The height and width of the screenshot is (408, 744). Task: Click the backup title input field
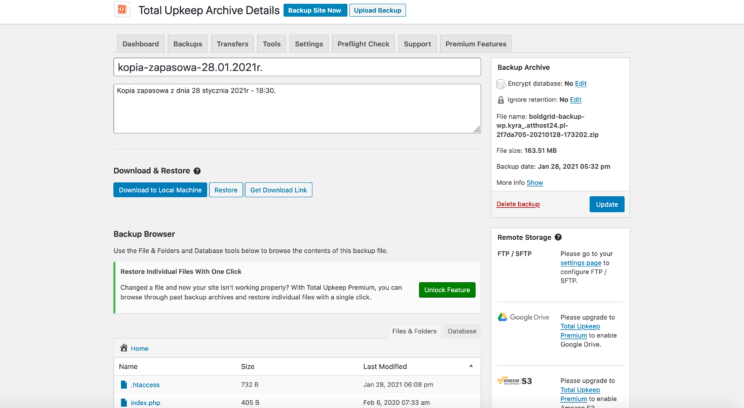tap(297, 67)
